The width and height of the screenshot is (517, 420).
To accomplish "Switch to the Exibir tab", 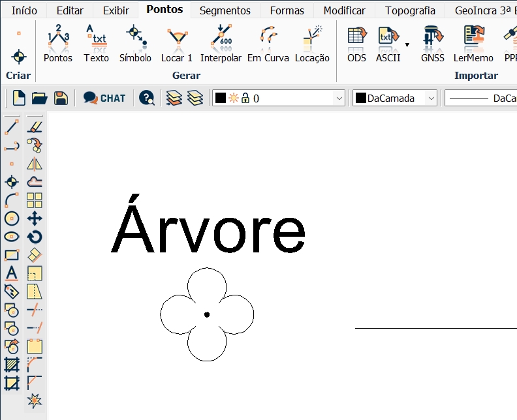I will click(116, 10).
